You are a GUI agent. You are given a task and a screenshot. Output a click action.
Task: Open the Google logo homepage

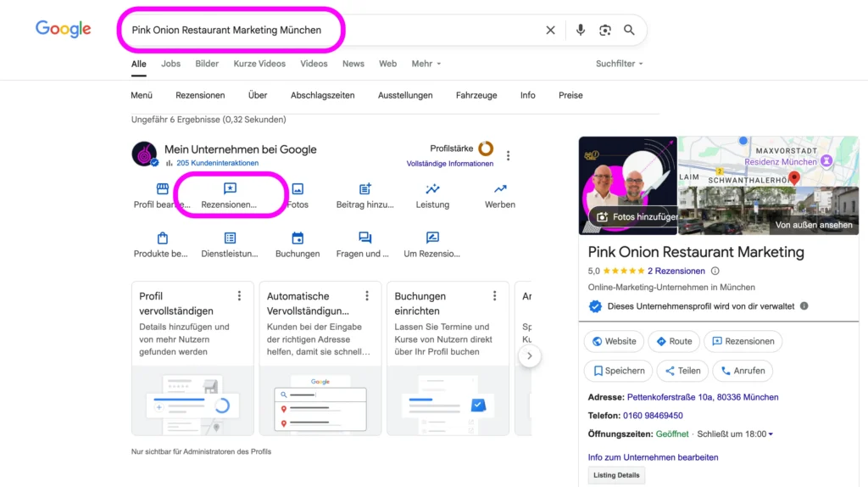click(63, 29)
